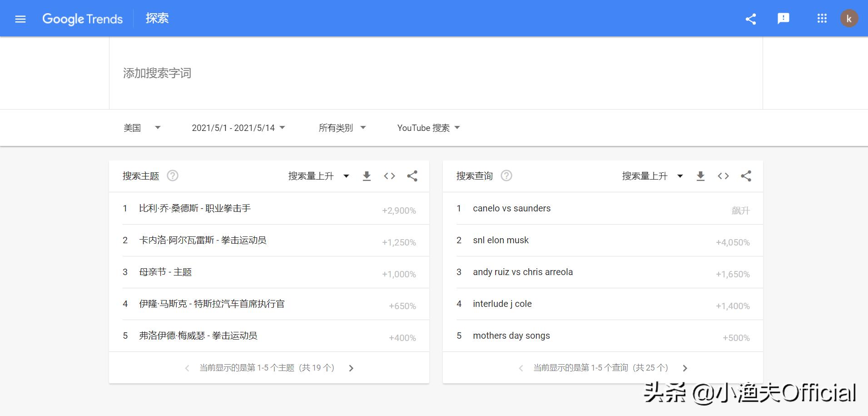Open the navigation hamburger menu

20,19
